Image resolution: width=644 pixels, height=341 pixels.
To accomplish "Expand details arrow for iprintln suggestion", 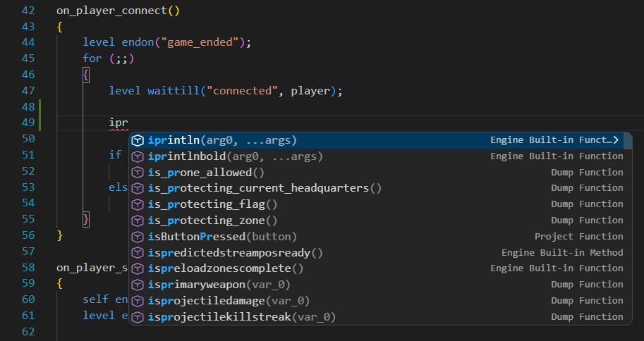I will click(x=616, y=140).
